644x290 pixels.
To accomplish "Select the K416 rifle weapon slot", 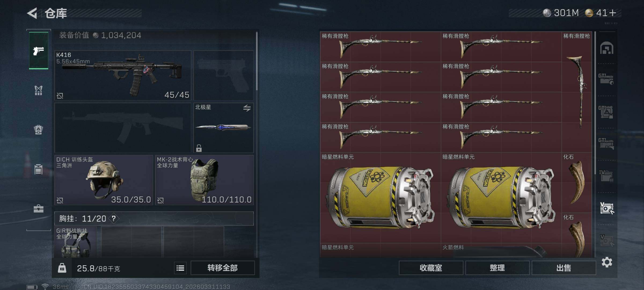I will (x=123, y=75).
